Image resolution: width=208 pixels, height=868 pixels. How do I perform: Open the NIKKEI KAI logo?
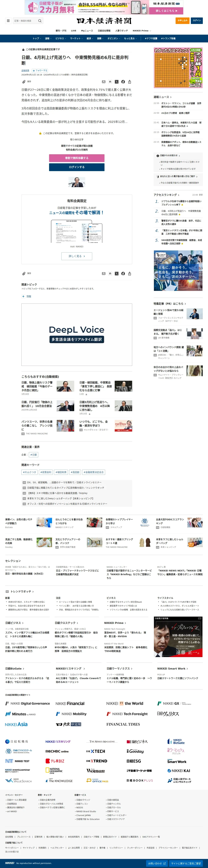coord(179,771)
